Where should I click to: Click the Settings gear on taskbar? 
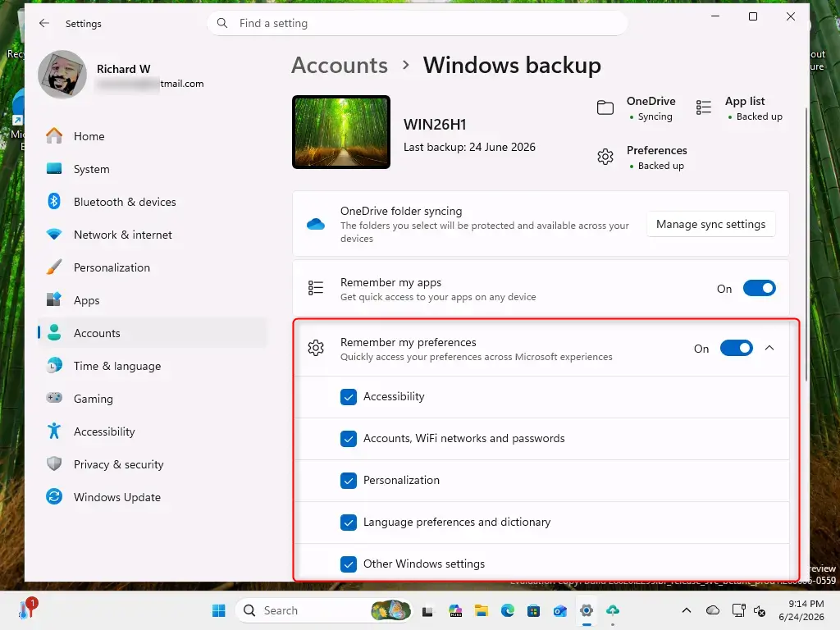pyautogui.click(x=587, y=610)
